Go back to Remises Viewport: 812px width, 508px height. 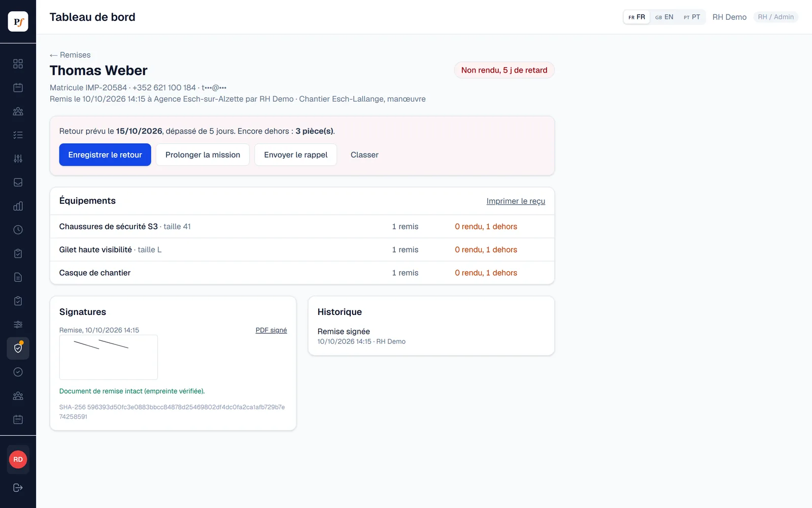[70, 55]
